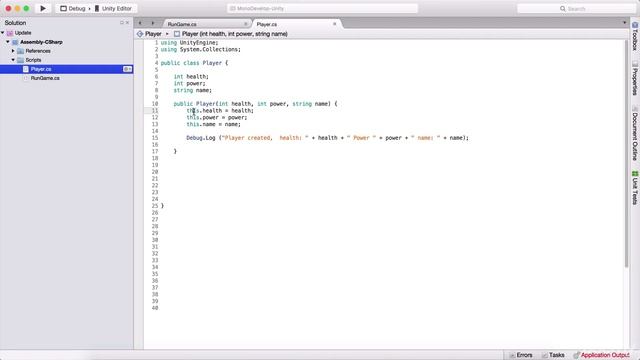The height and width of the screenshot is (360, 640).
Task: Select Player.cs in the solution tree
Action: (41, 69)
